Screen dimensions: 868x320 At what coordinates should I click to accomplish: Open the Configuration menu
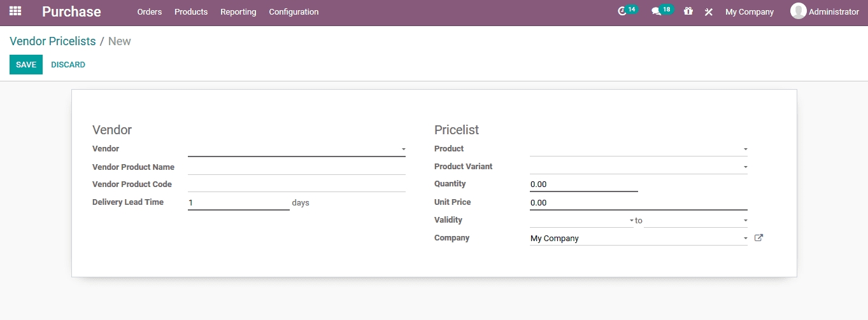click(294, 12)
